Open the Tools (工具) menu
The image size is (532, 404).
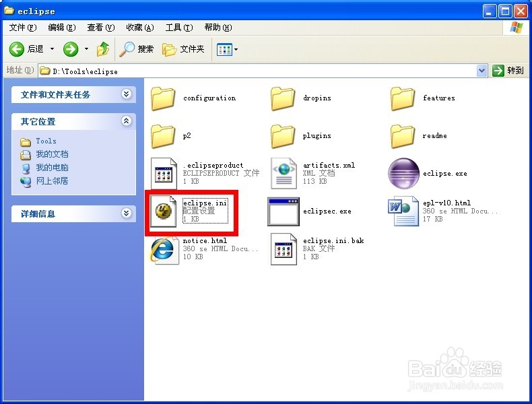click(179, 28)
